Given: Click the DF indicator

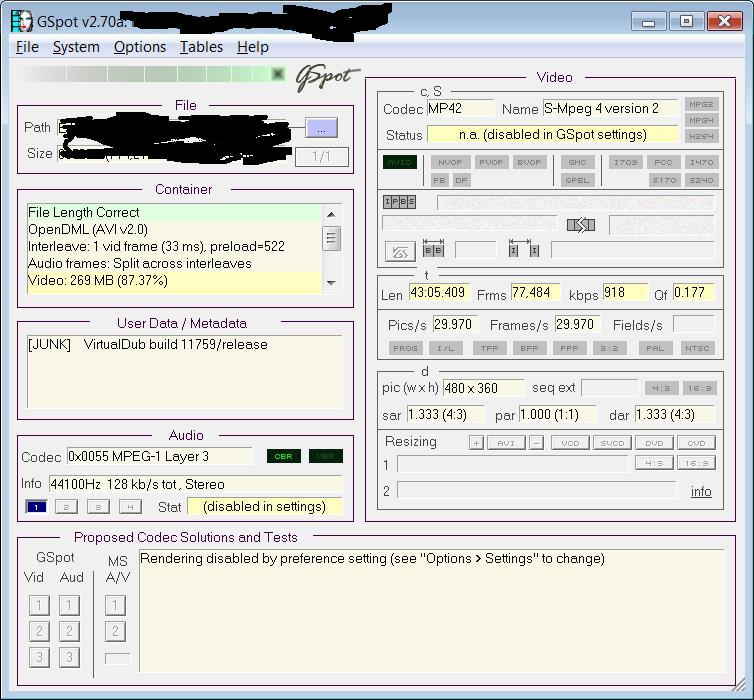Looking at the screenshot, I should (x=461, y=180).
